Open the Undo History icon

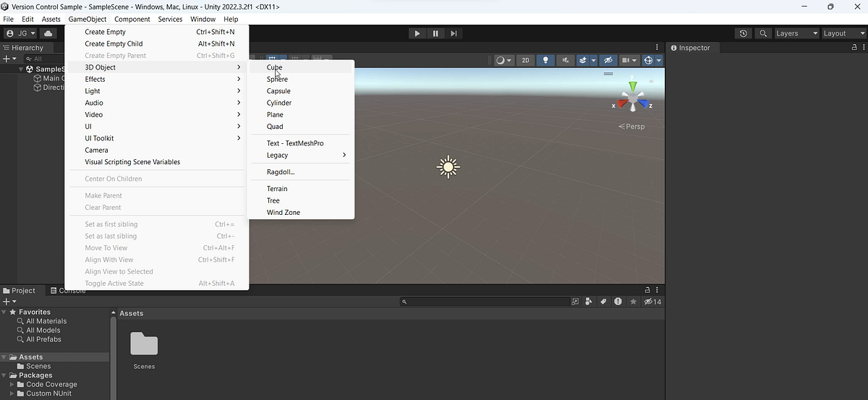(x=744, y=33)
